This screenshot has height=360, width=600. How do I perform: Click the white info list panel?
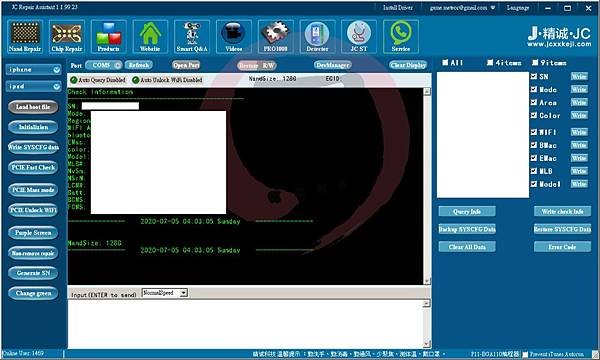[x=483, y=135]
